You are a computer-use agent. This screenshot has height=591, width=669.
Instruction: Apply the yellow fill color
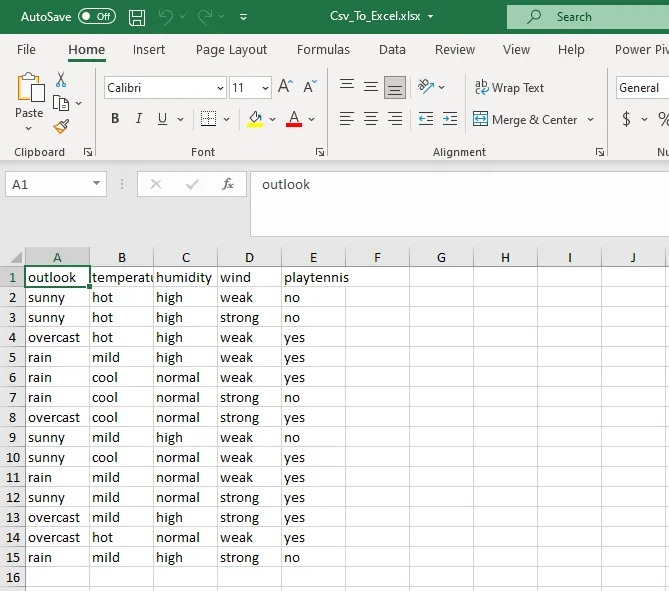coord(254,119)
